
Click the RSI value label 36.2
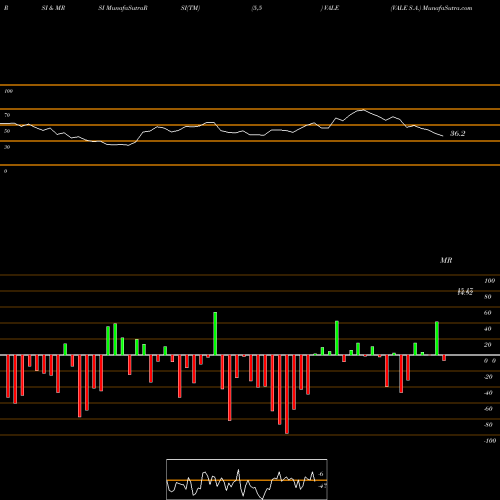pyautogui.click(x=457, y=134)
